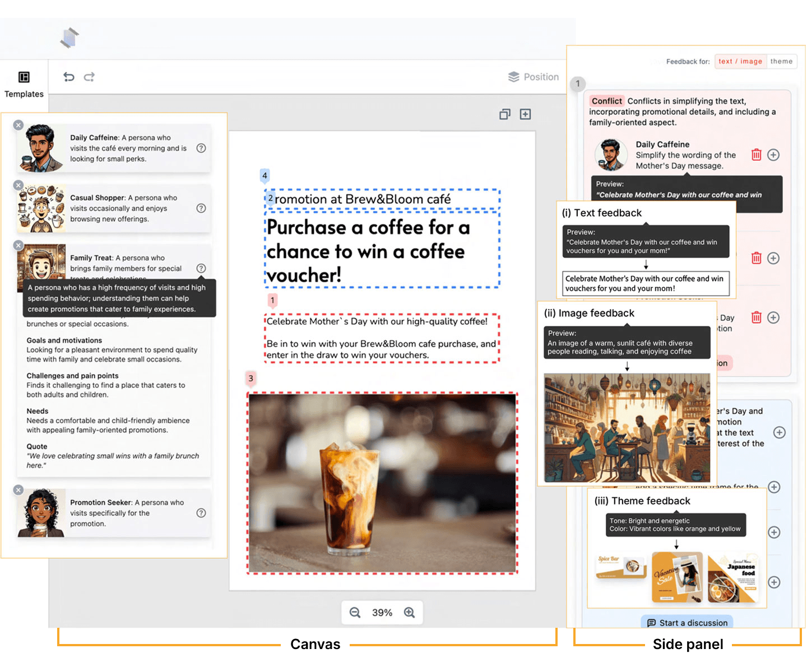The image size is (807, 672).
Task: Delete Daily Caffeine feedback with trash icon
Action: [x=756, y=155]
